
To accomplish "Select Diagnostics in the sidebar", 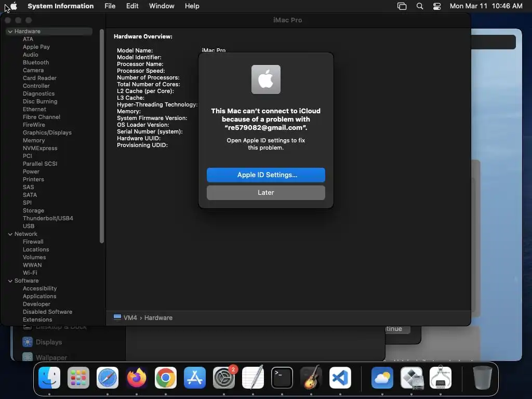I will [38, 94].
